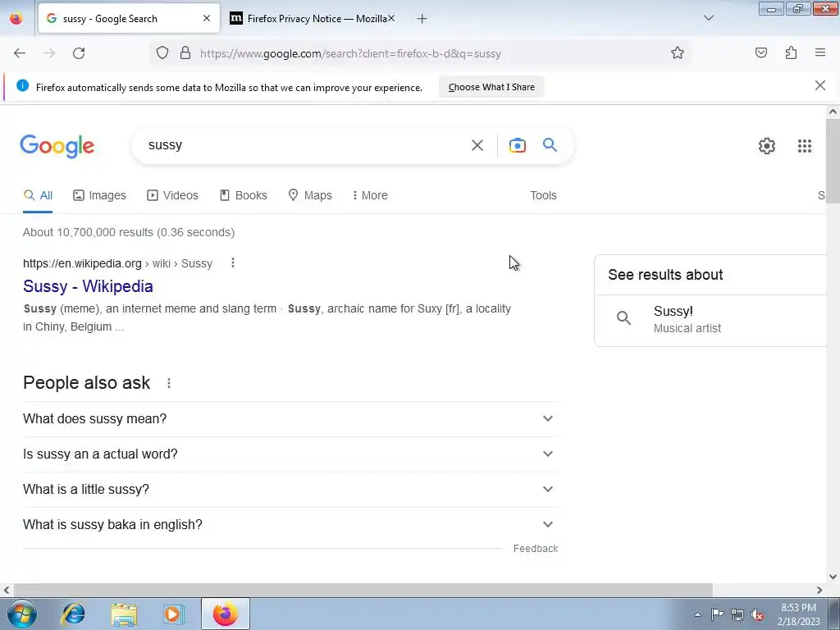
Task: Dismiss the Firefox data sharing notification bar
Action: click(x=819, y=85)
